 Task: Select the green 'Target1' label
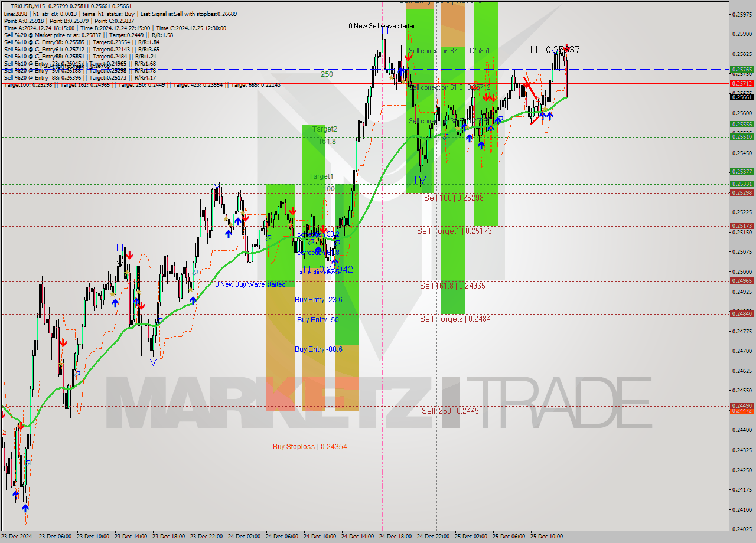(x=321, y=176)
